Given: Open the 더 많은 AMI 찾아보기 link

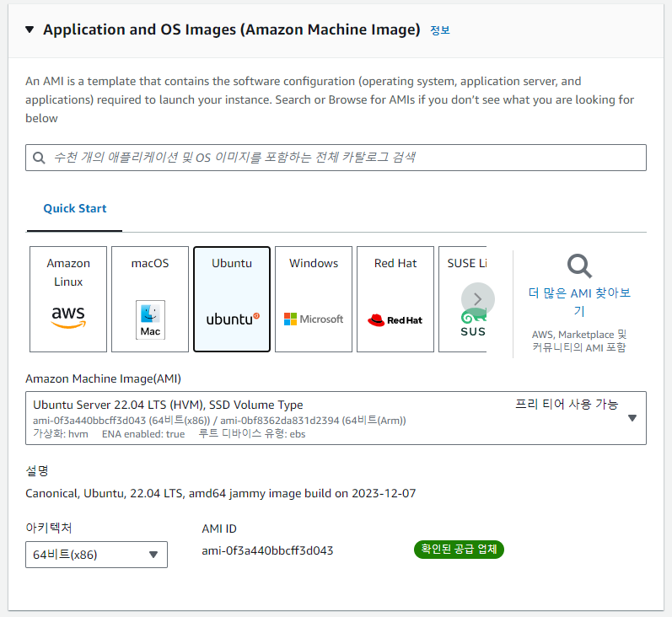Looking at the screenshot, I should point(579,302).
